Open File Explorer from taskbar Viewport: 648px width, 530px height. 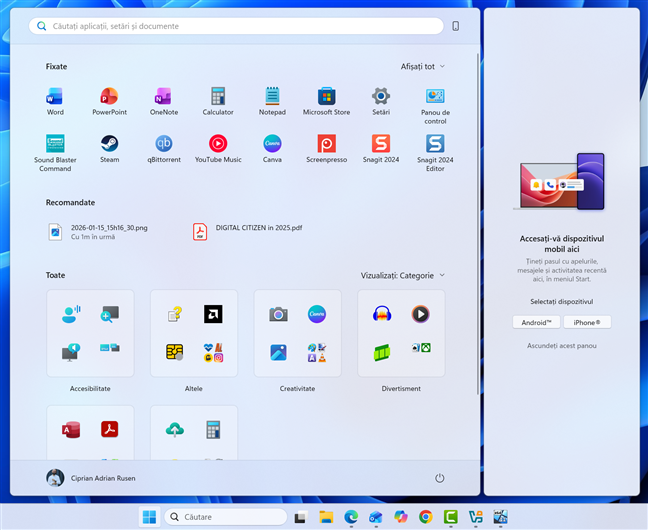(326, 517)
